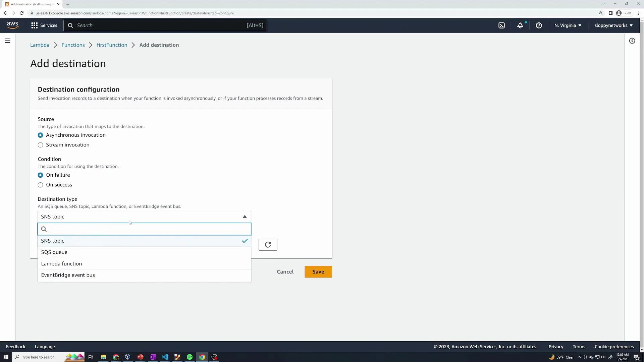
Task: Refresh the destination list with reload icon
Action: (268, 244)
